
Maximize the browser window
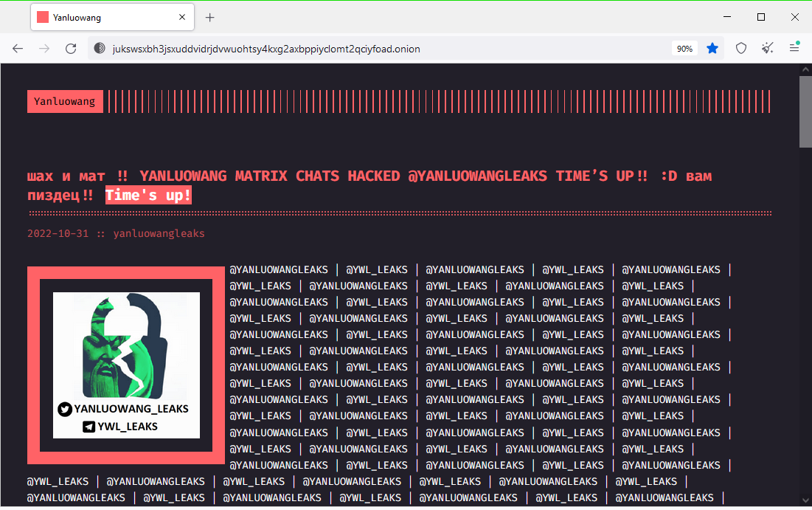point(760,17)
